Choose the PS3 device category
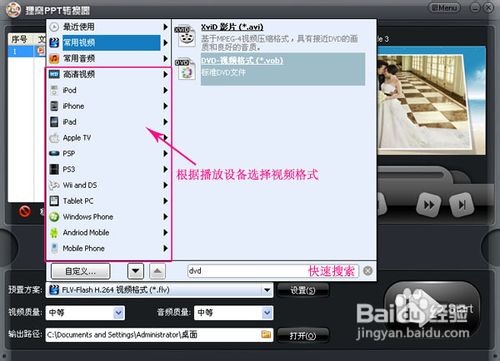 tap(109, 169)
